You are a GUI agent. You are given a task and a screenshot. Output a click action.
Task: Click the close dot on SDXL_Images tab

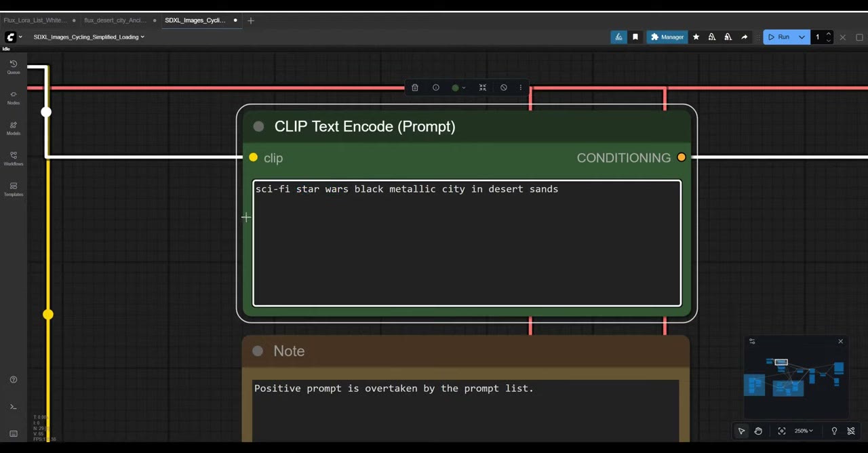(235, 20)
